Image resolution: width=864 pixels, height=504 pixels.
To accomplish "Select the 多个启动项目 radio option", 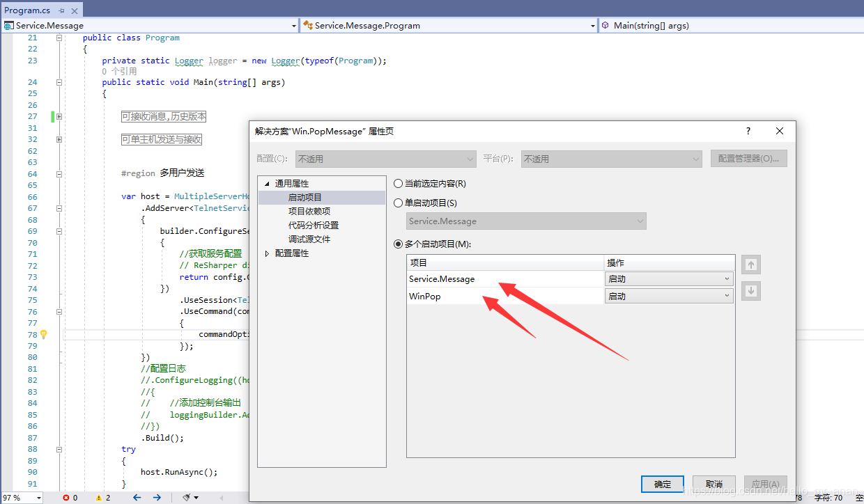I will [x=399, y=244].
